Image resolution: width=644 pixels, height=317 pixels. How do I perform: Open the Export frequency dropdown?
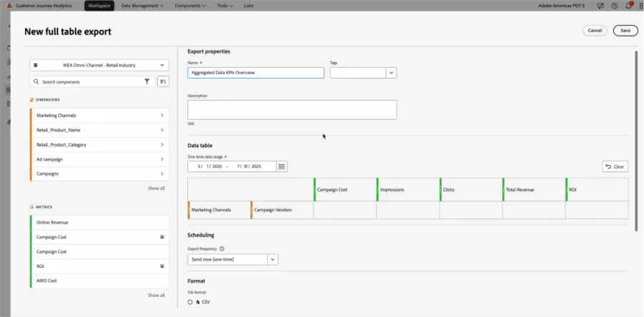point(232,260)
